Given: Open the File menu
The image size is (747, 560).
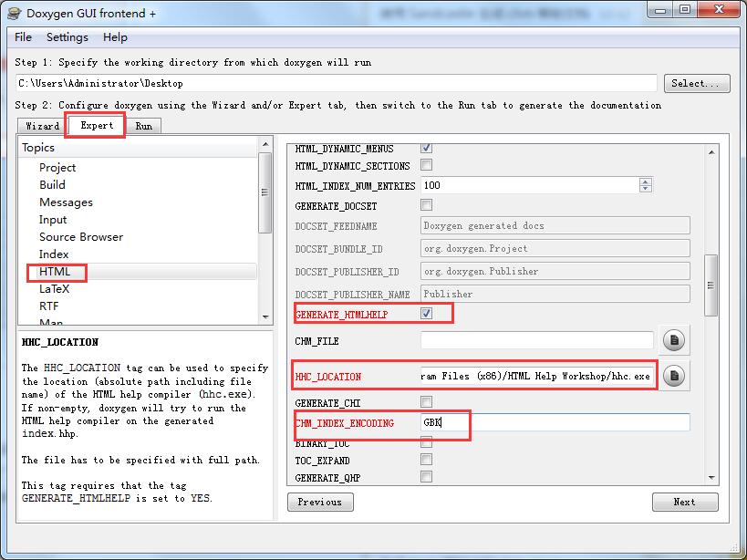Looking at the screenshot, I should click(23, 37).
